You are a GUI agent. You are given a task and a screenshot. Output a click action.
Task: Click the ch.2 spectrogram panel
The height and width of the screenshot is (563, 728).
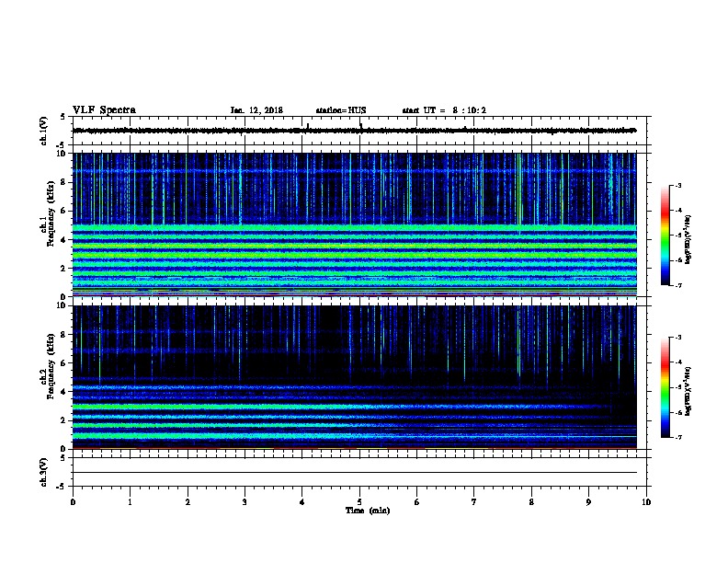(355, 377)
